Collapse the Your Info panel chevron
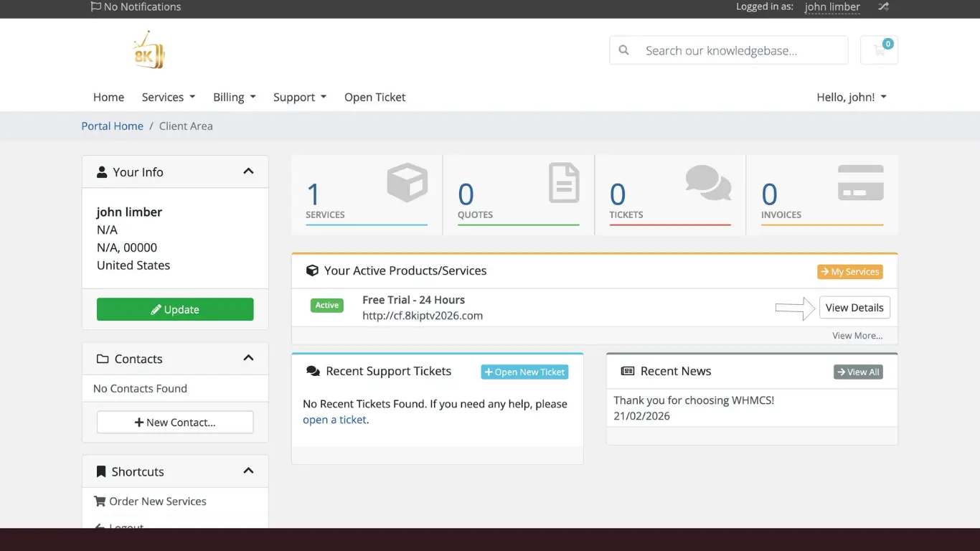 tap(248, 171)
